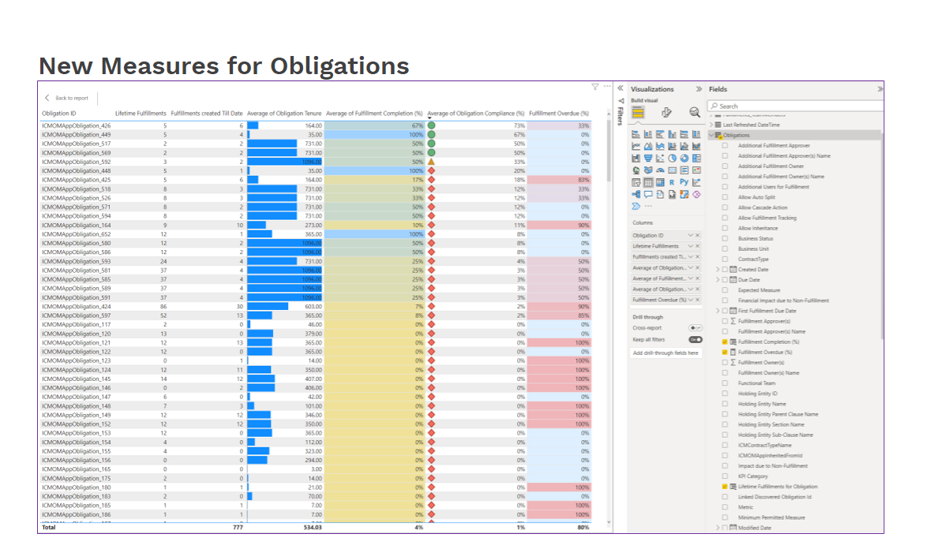Image resolution: width=933 pixels, height=560 pixels.
Task: Pick the funnel chart visualization icon
Action: [648, 158]
